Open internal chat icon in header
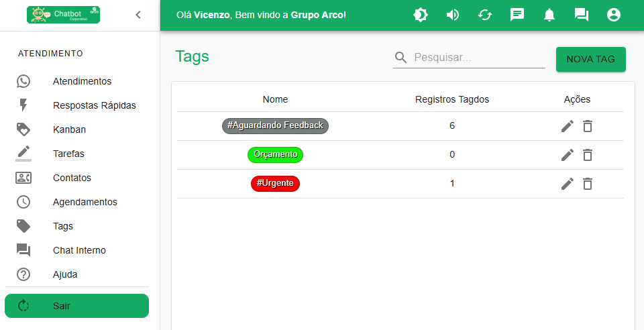 point(582,15)
